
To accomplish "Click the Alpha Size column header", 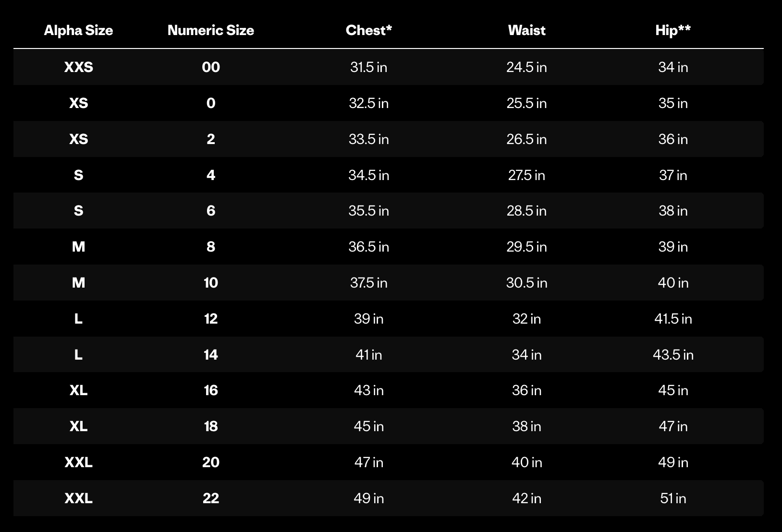I will point(78,30).
